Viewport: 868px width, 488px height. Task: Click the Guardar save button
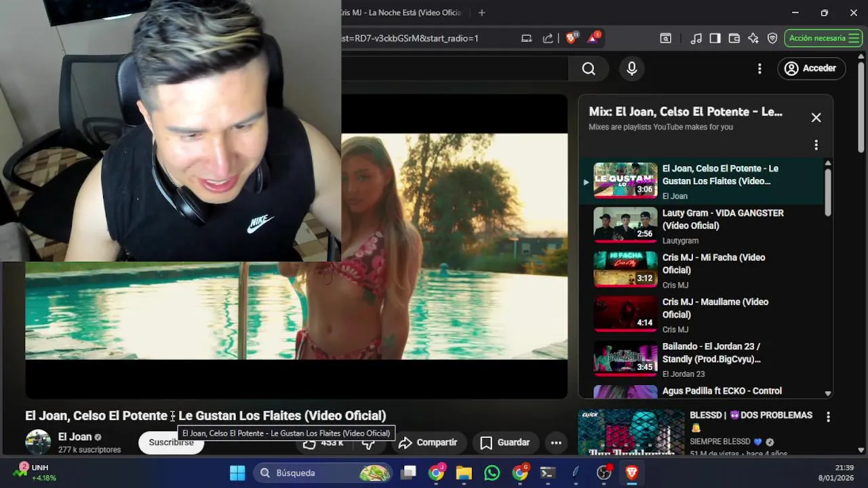tap(505, 443)
